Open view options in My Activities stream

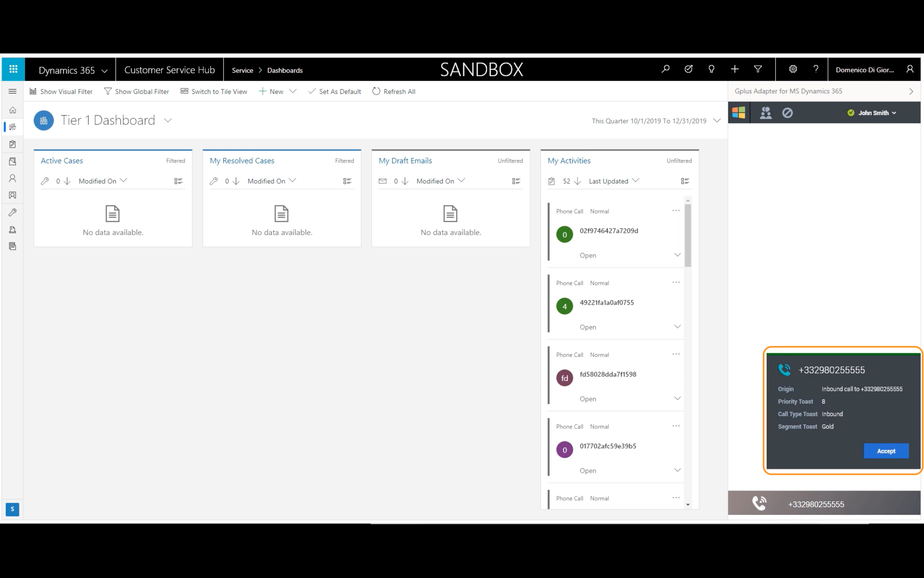tap(685, 181)
